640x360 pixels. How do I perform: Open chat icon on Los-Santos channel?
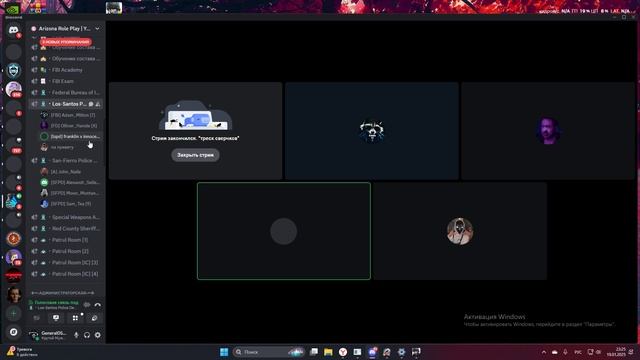91,104
